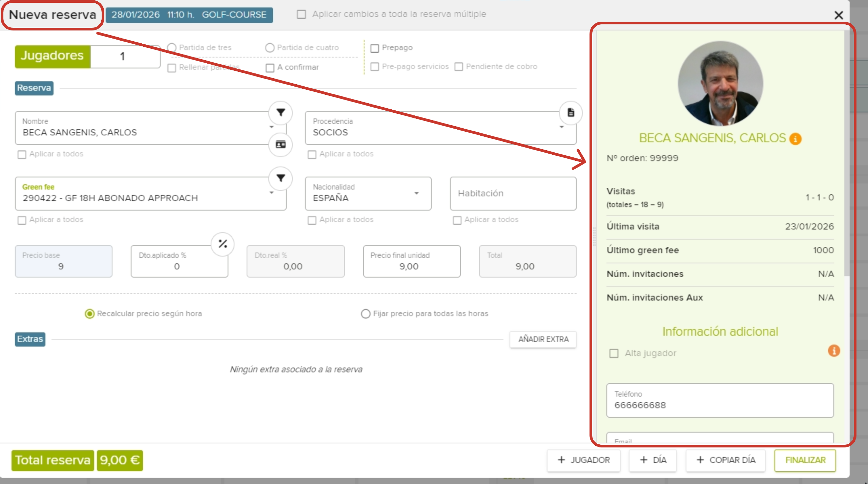Click the percent discount icon
868x484 pixels.
pos(223,244)
